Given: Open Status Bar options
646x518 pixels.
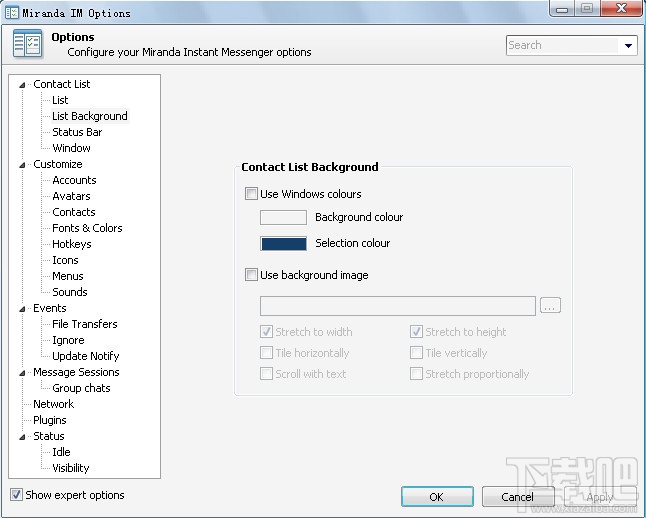Looking at the screenshot, I should click(77, 132).
